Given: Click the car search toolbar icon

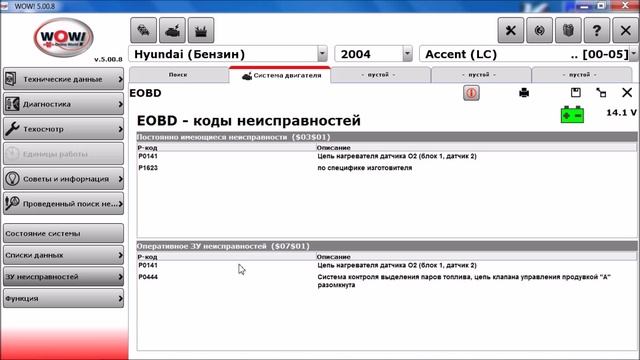Looking at the screenshot, I should [x=143, y=30].
